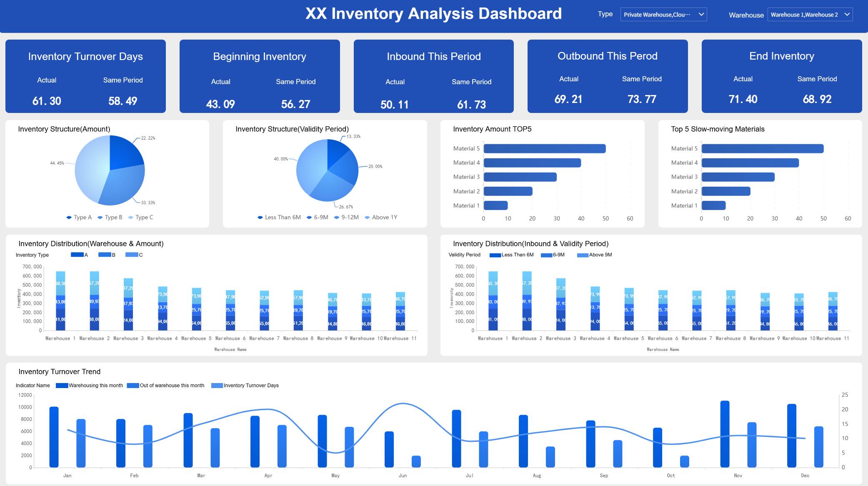This screenshot has height=486, width=868.
Task: Expand the Warehouse filter dropdown
Action: click(804, 15)
